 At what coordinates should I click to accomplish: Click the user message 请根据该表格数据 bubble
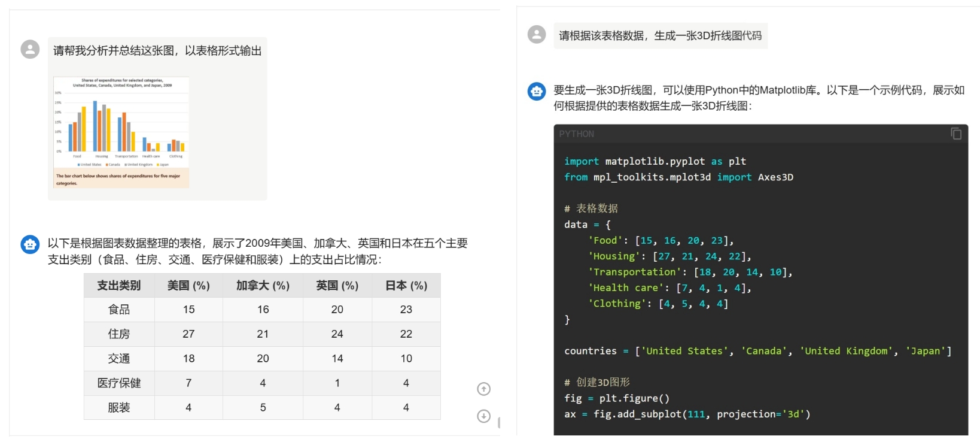(x=660, y=36)
